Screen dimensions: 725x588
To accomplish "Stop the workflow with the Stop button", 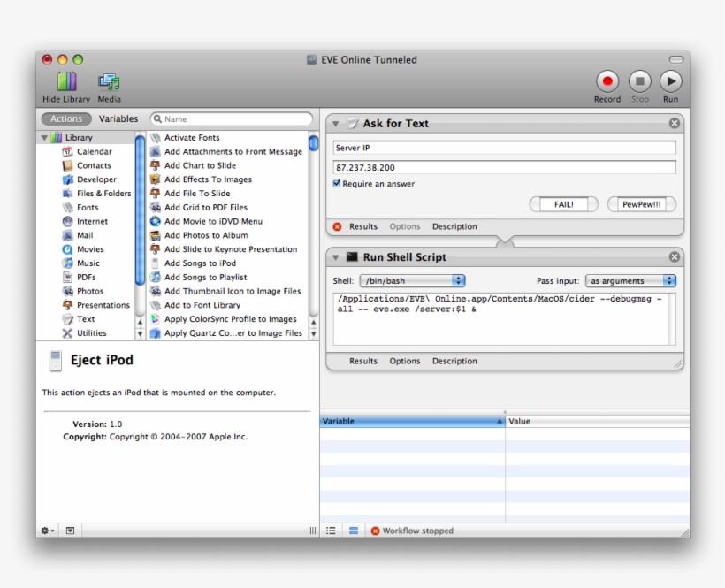I will (640, 81).
